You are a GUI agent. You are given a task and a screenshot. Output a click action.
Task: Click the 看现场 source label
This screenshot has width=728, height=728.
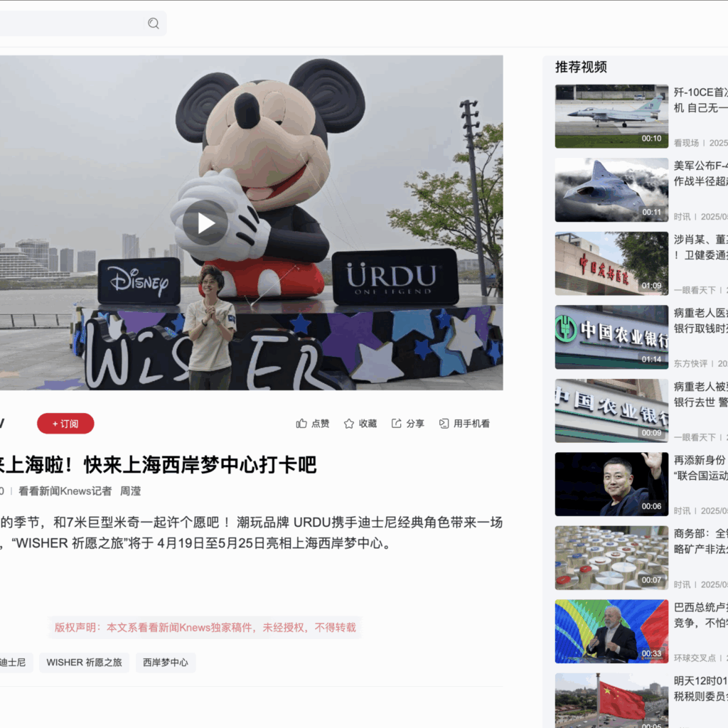[686, 143]
